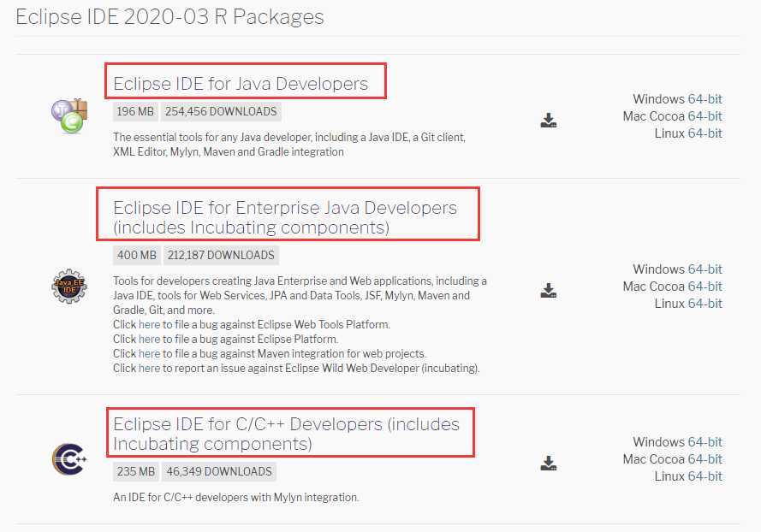Click the Java Developers package icon
Image resolution: width=761 pixels, height=532 pixels.
point(69,116)
